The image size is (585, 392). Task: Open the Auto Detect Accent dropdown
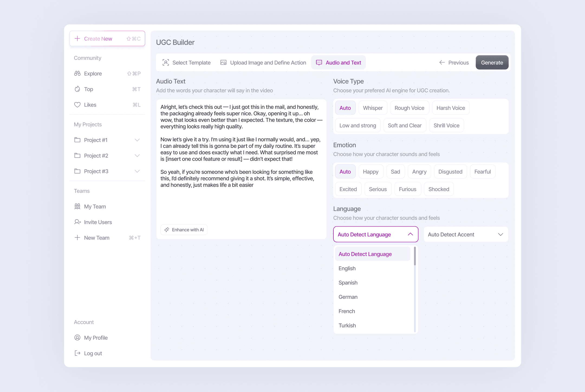coord(466,234)
